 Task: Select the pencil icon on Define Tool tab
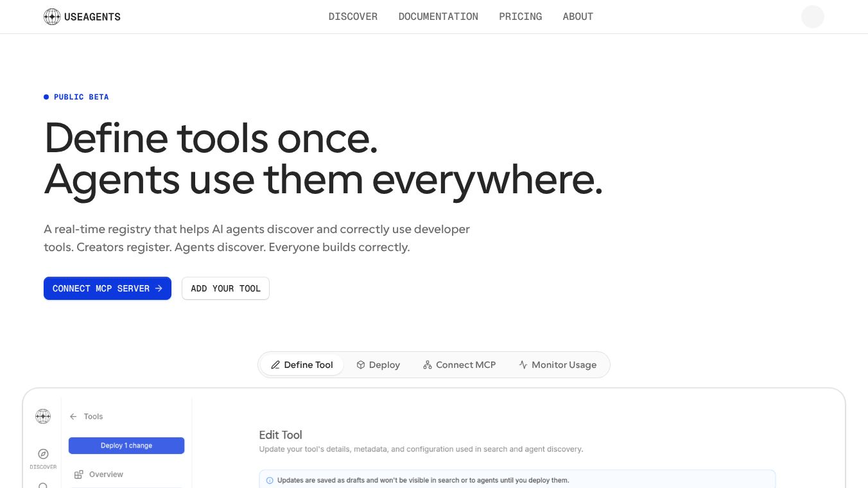[275, 365]
